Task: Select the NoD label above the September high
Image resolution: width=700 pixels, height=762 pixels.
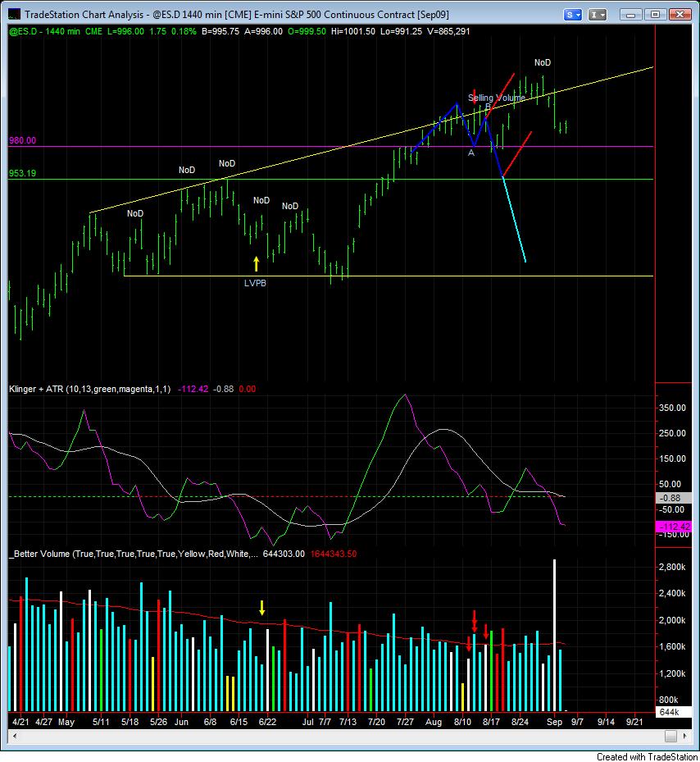Action: pyautogui.click(x=543, y=62)
